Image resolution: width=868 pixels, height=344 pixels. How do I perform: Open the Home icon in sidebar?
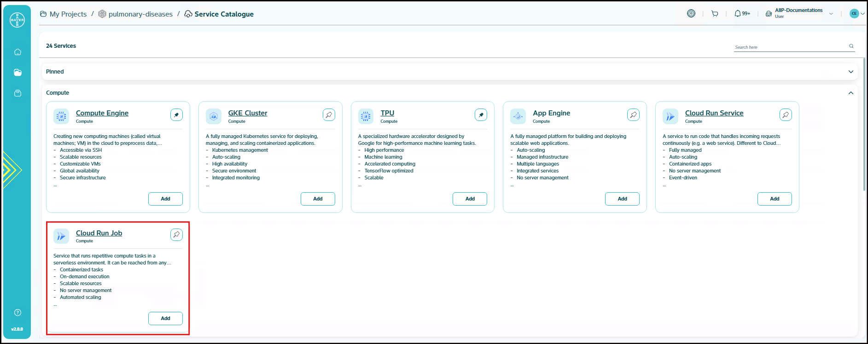tap(17, 52)
